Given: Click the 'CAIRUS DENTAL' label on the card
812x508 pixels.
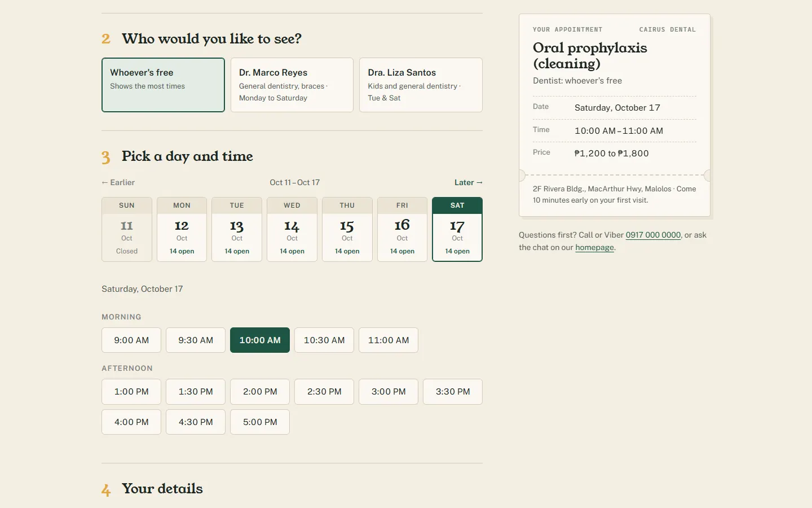Looking at the screenshot, I should pos(668,29).
